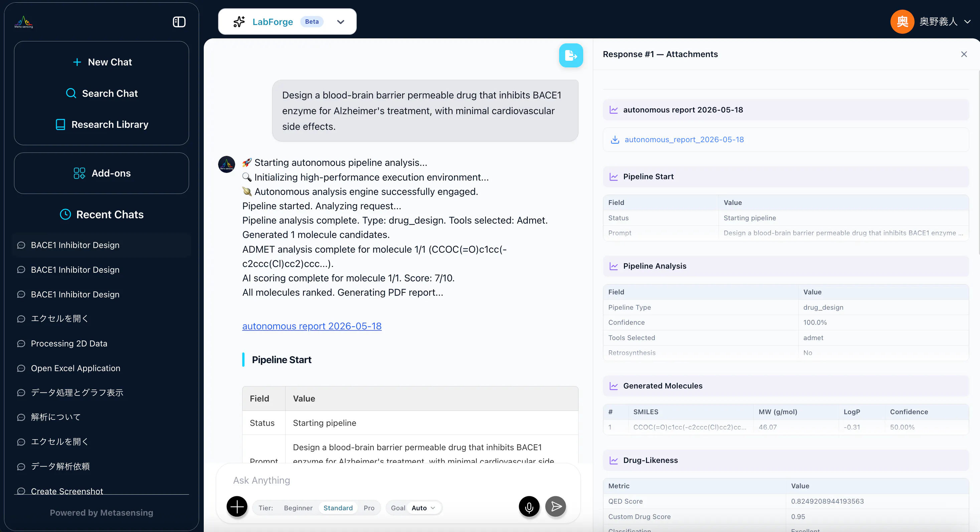Click the LabForge sparkle icon
This screenshot has height=532, width=980.
click(x=239, y=22)
